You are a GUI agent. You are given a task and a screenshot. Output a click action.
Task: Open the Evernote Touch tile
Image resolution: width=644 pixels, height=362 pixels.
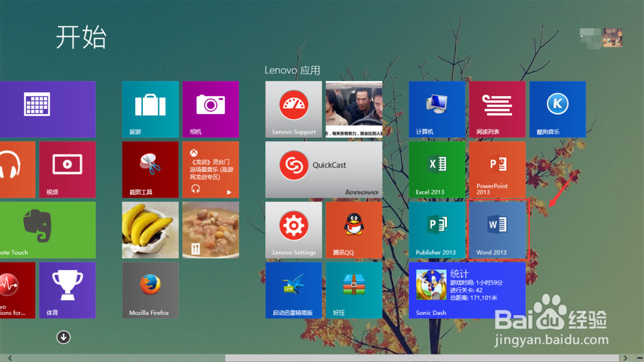click(x=48, y=230)
